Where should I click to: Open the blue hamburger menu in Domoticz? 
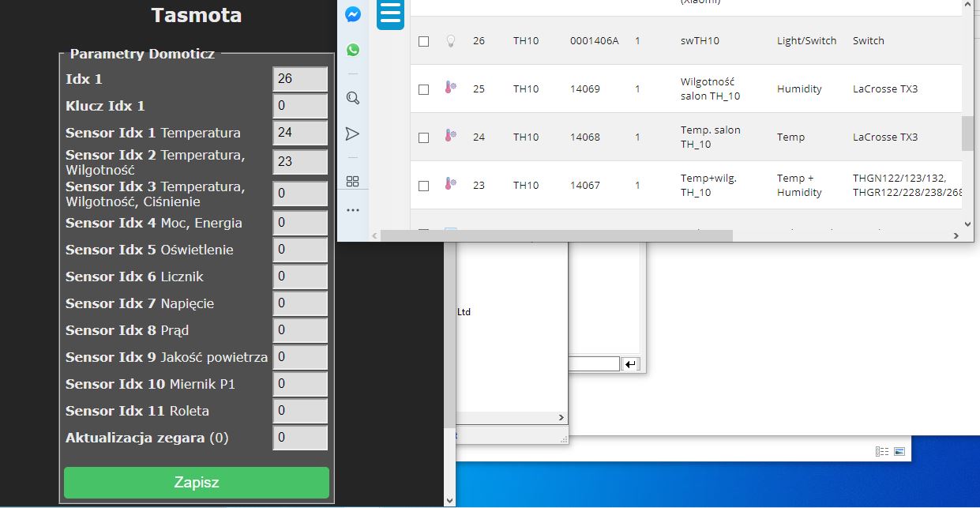(390, 15)
